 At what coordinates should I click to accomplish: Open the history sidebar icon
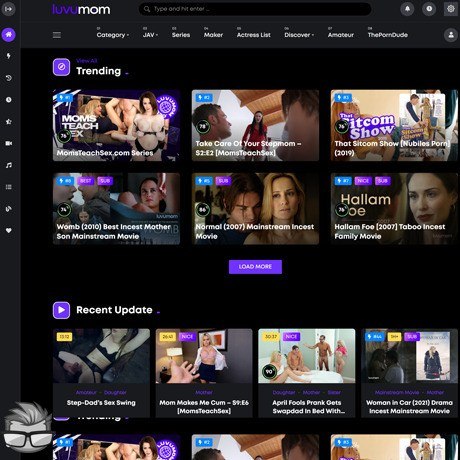[9, 78]
